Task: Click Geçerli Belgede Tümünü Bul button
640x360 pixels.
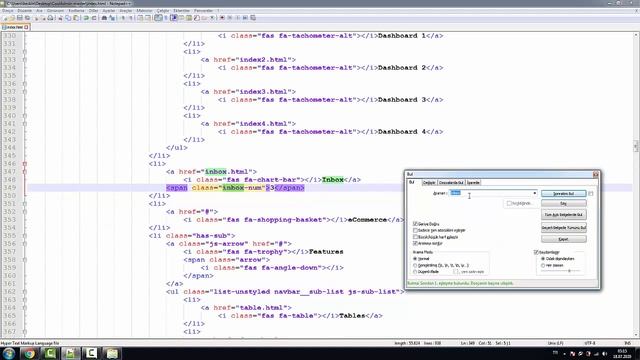Action: coord(564,227)
